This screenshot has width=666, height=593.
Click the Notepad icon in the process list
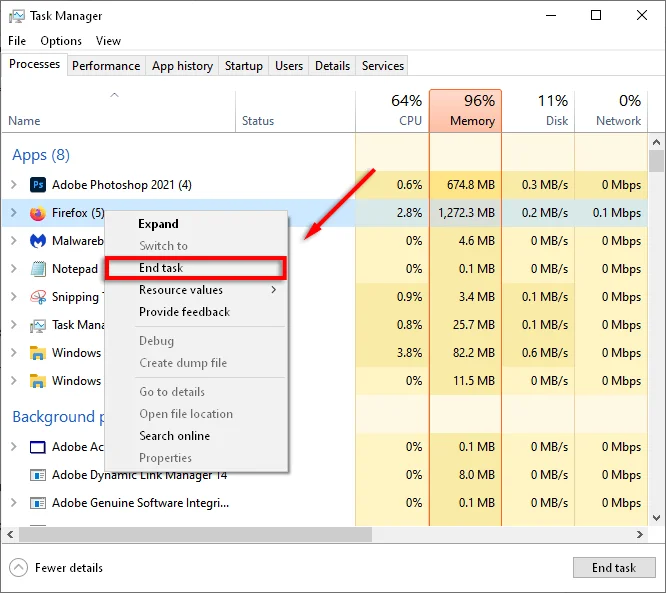[x=38, y=269]
